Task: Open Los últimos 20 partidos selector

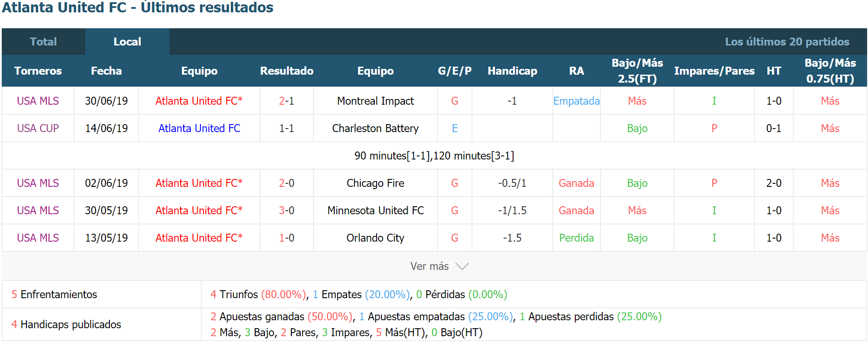Action: click(787, 42)
